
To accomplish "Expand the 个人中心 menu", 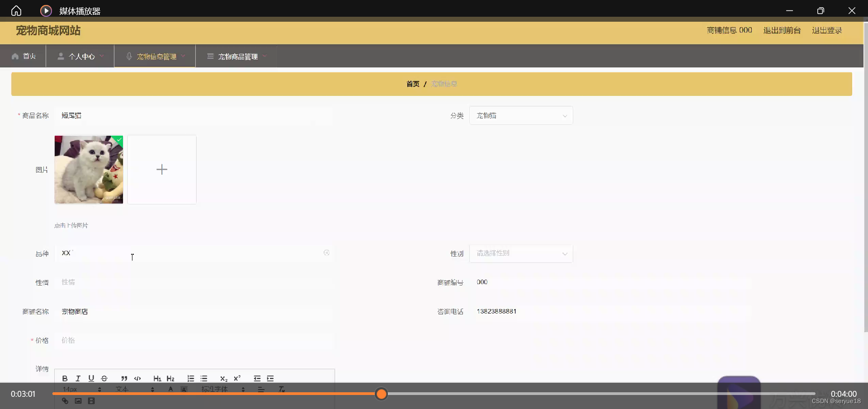I will coord(80,56).
